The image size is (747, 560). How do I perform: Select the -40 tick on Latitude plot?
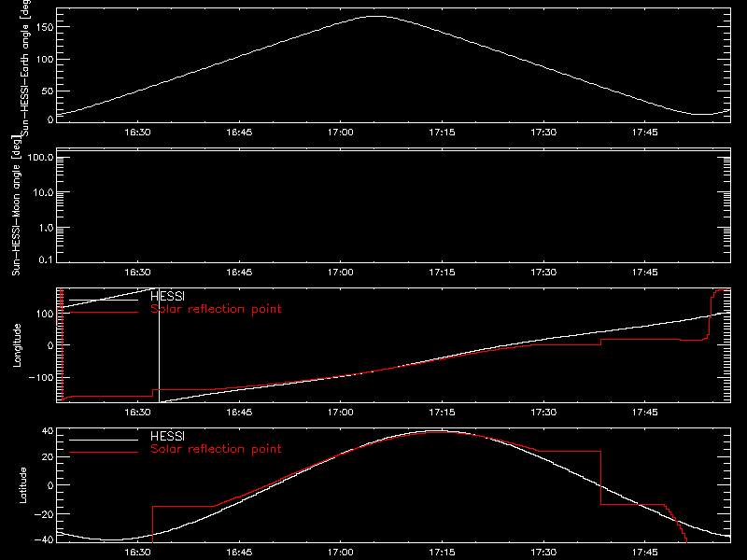pyautogui.click(x=44, y=539)
